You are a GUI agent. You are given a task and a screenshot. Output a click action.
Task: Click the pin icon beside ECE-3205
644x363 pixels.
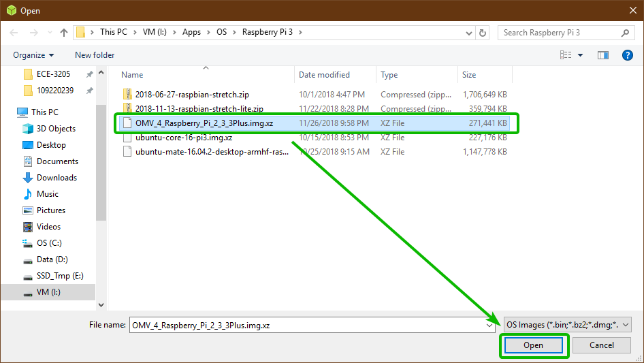tap(89, 74)
